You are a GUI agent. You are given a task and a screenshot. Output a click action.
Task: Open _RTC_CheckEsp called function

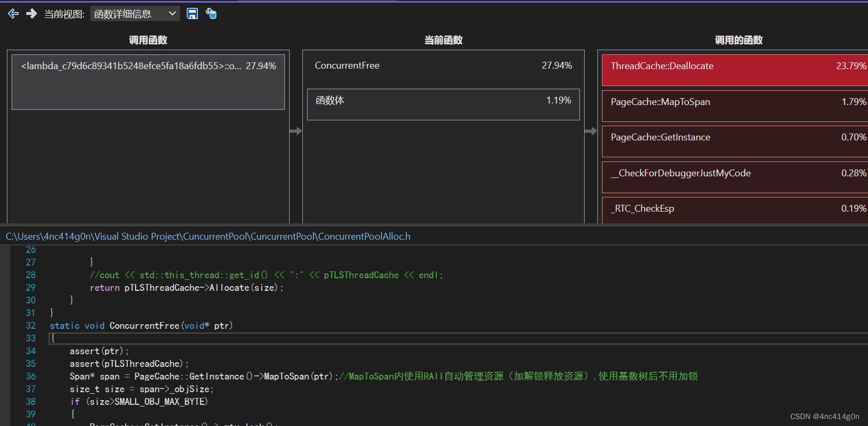(x=735, y=210)
